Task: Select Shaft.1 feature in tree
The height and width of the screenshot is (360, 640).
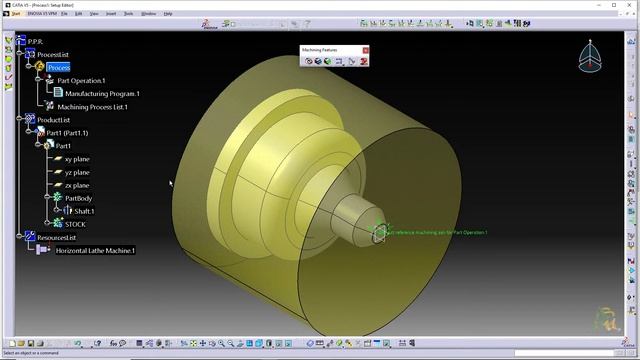Action: tap(84, 211)
